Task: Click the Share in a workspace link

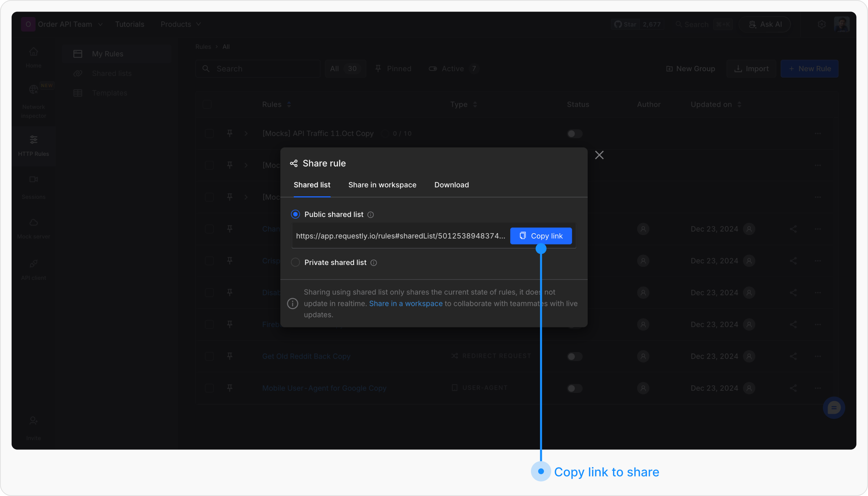Action: point(405,304)
